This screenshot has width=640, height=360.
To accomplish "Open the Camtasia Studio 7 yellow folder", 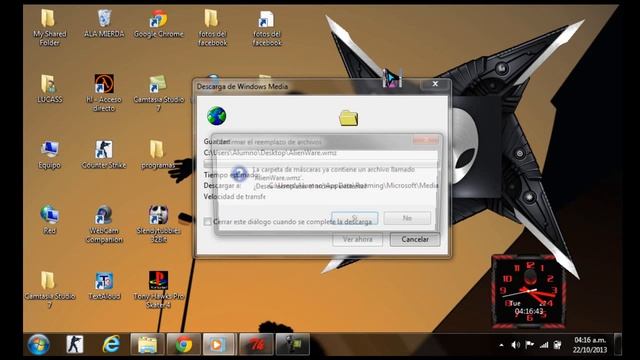I will pos(49,290).
